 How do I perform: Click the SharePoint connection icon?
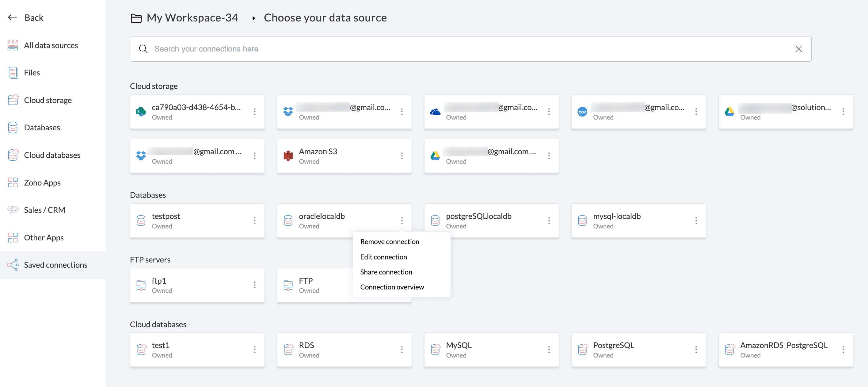click(141, 112)
